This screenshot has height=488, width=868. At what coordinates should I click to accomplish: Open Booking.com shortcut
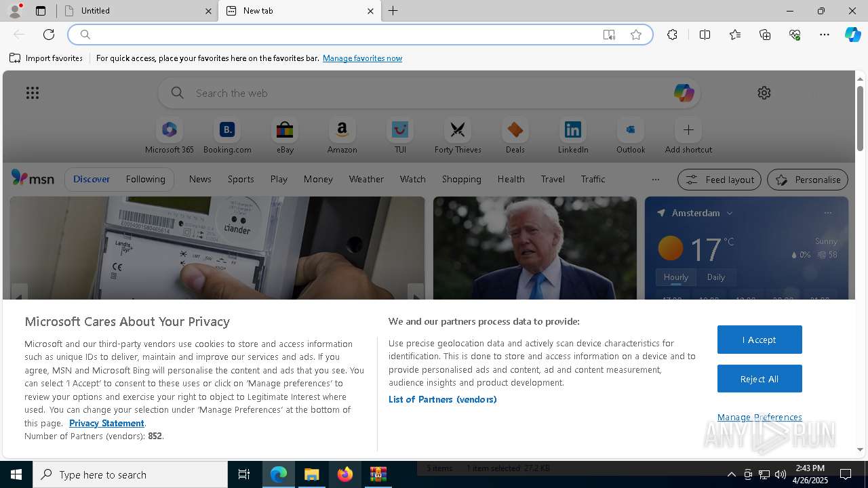pyautogui.click(x=227, y=136)
